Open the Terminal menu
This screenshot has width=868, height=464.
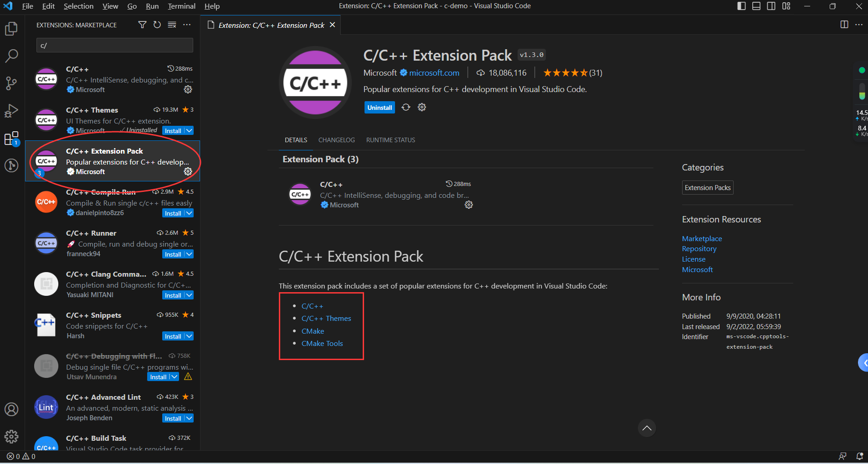(x=181, y=6)
